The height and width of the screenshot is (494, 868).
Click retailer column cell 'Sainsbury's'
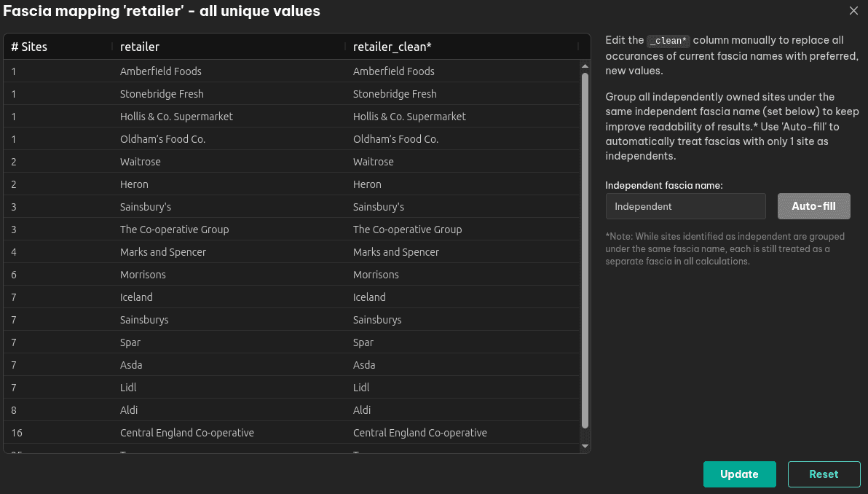coord(229,207)
